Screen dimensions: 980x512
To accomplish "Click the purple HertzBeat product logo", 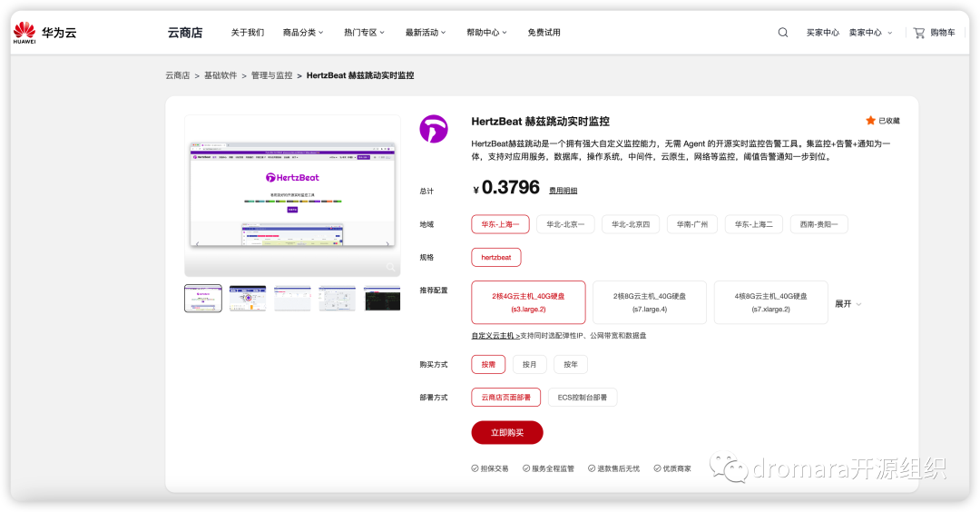I will click(x=434, y=130).
